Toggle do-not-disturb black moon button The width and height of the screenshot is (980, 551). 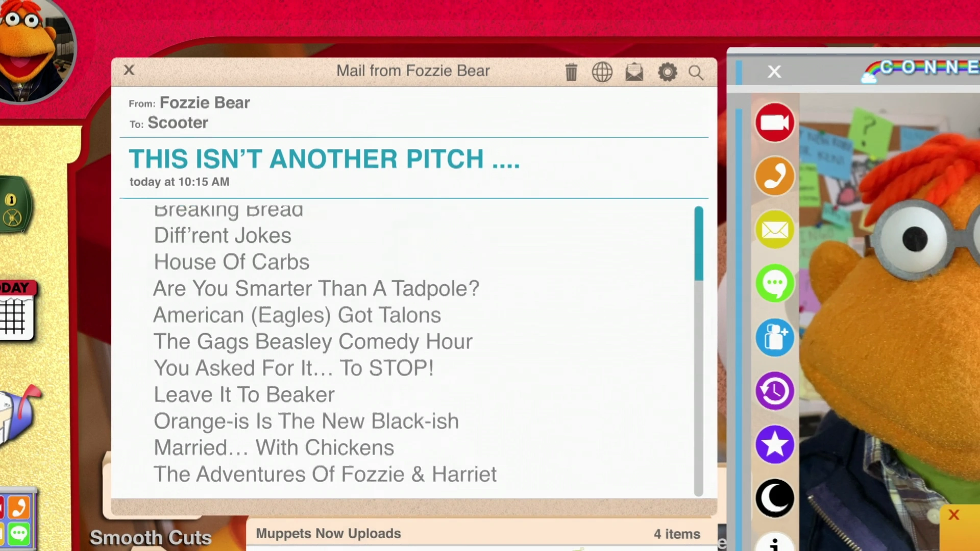pyautogui.click(x=774, y=498)
